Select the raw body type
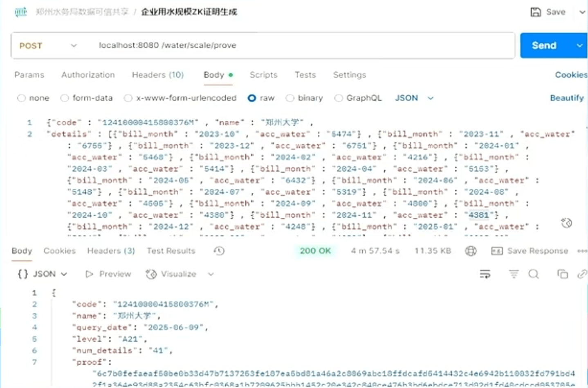Screen dimensions: 588x388 coord(261,98)
